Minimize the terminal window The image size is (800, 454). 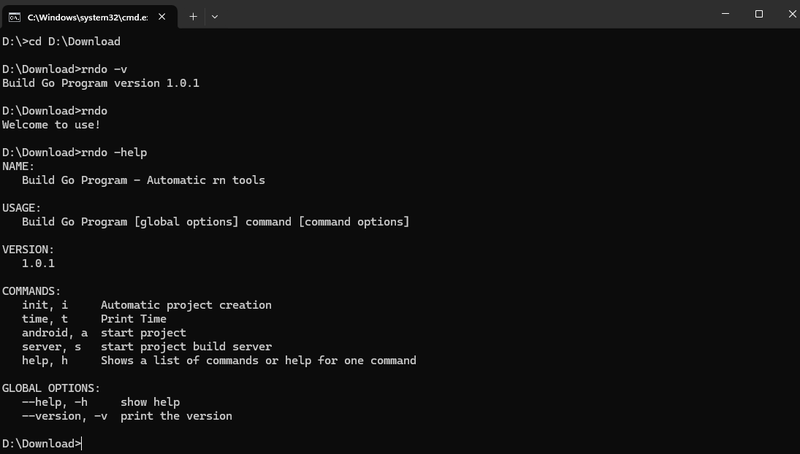pyautogui.click(x=726, y=14)
